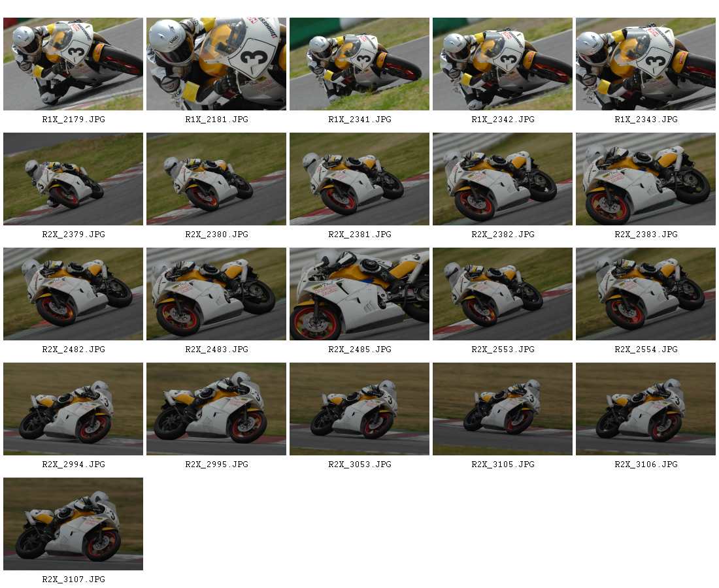The width and height of the screenshot is (719, 588).
Task: Open thumbnail R1X_2342.JPG
Action: pyautogui.click(x=503, y=64)
